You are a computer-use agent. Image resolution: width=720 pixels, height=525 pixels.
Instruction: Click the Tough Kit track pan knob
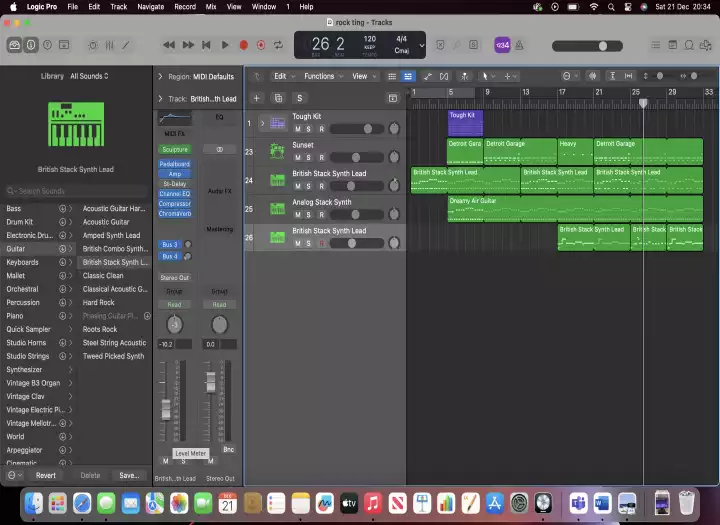point(394,129)
